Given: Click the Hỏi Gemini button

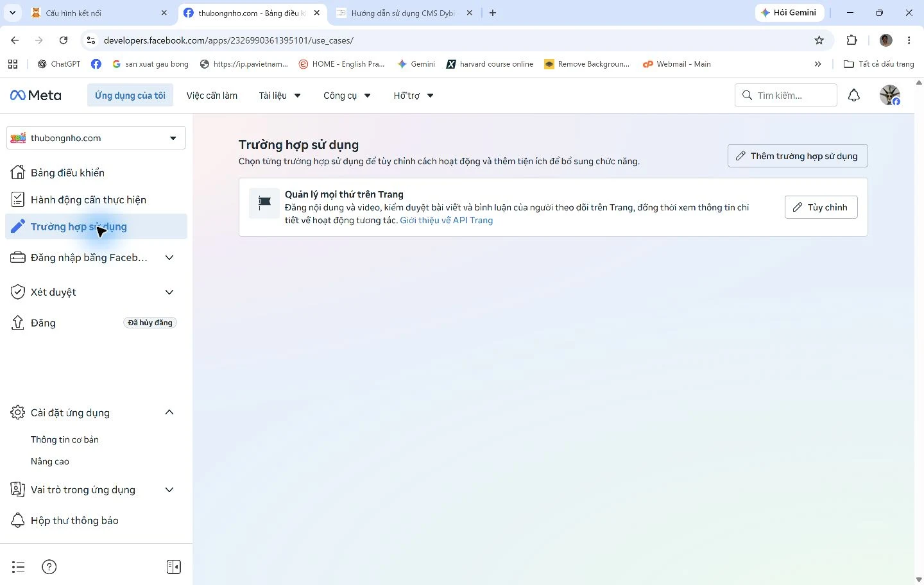Looking at the screenshot, I should [x=789, y=13].
